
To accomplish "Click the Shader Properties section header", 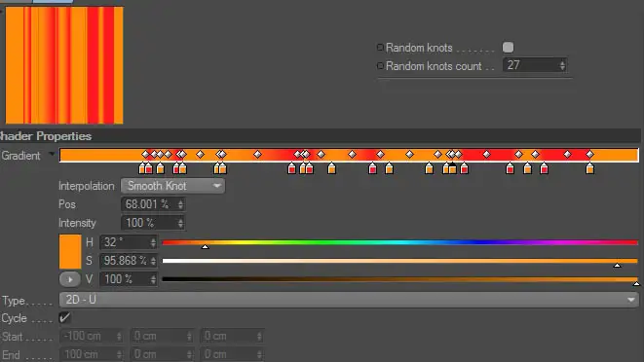I will click(321, 136).
